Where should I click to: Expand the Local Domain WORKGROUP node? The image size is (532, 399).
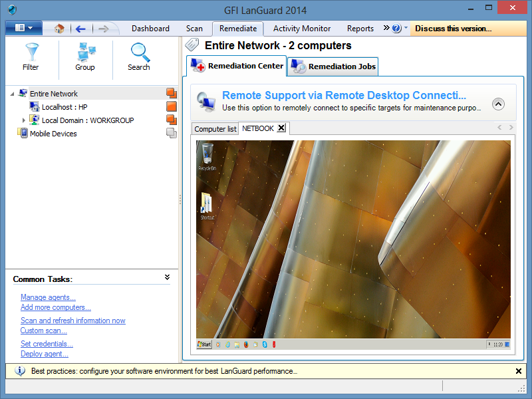[23, 120]
